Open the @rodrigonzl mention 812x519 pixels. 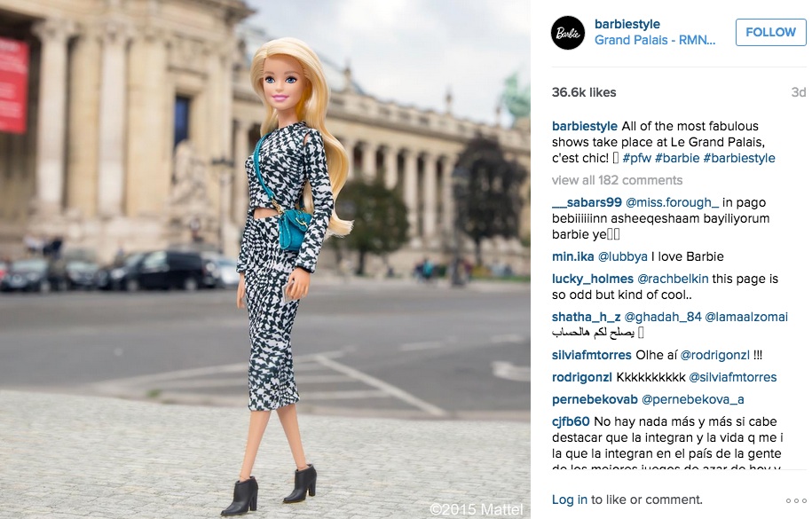(x=714, y=356)
